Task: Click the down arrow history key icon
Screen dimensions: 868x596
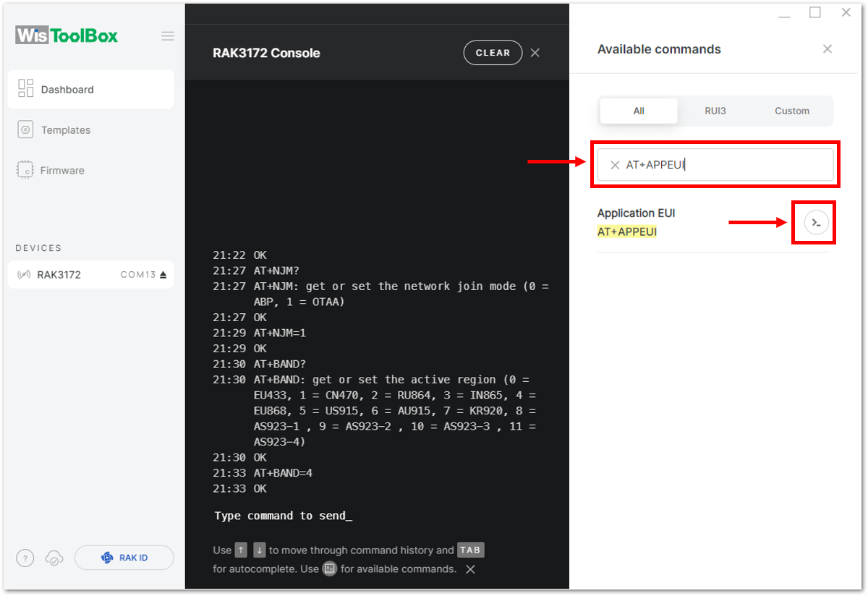Action: tap(259, 550)
